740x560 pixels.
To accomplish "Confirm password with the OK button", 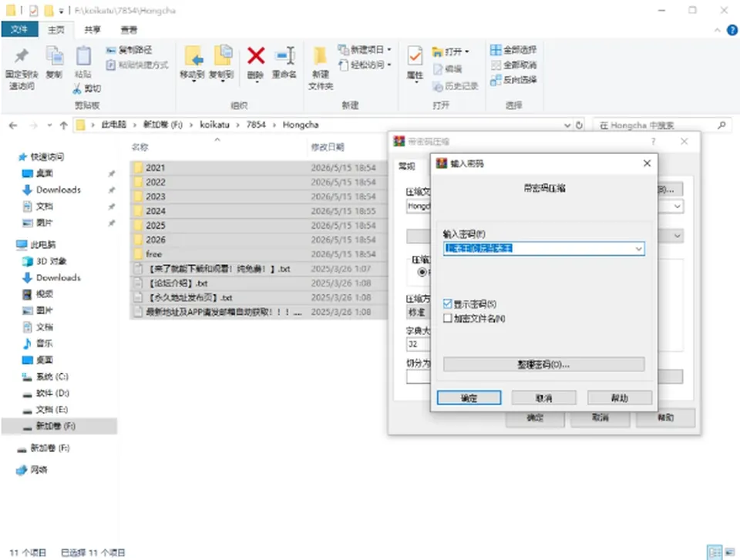I will pyautogui.click(x=469, y=398).
